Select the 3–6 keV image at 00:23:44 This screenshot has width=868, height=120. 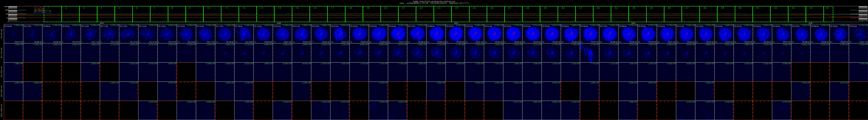coord(340,34)
